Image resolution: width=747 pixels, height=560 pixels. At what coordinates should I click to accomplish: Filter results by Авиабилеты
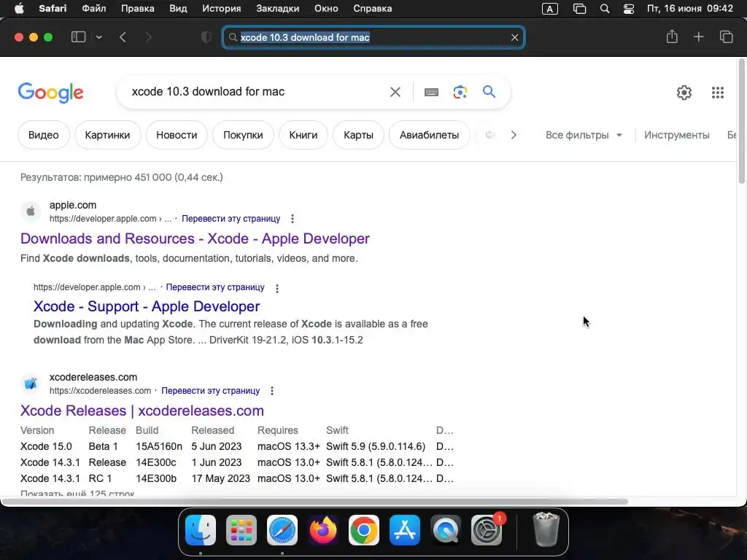(x=429, y=135)
